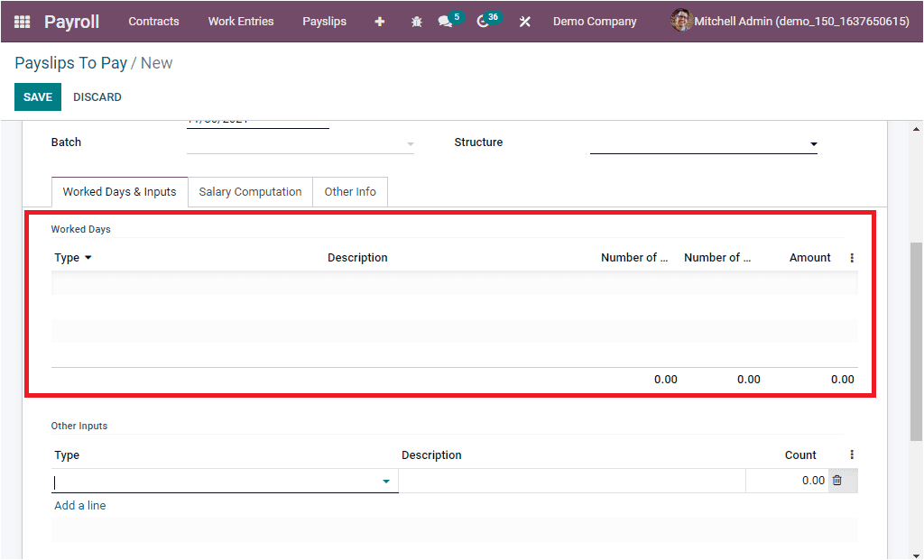Save the new payslip
The image size is (924, 560).
coord(37,96)
